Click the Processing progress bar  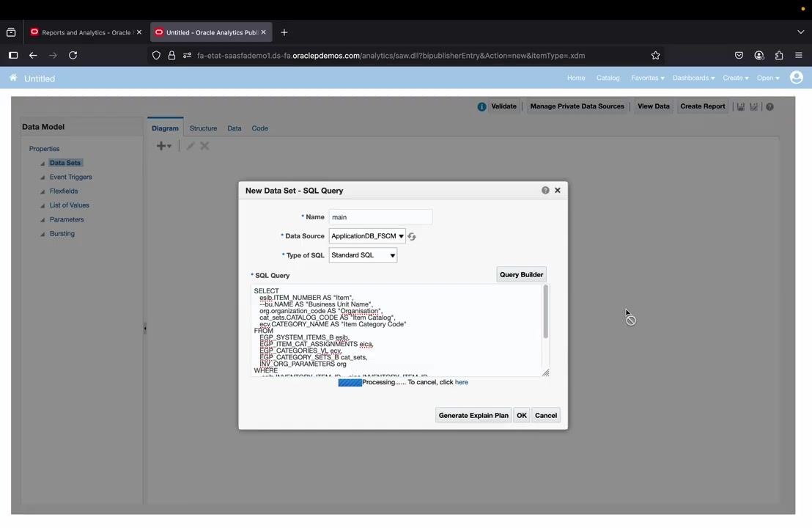point(350,382)
